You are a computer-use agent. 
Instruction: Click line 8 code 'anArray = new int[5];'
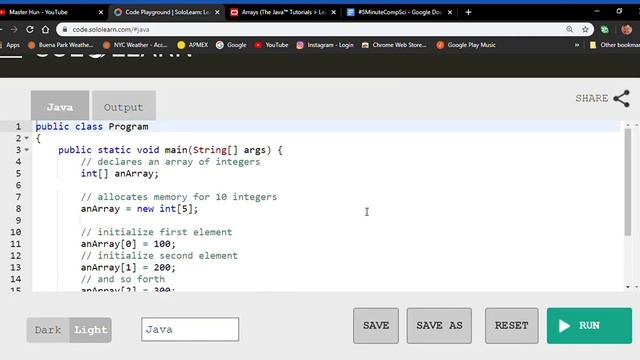click(140, 209)
